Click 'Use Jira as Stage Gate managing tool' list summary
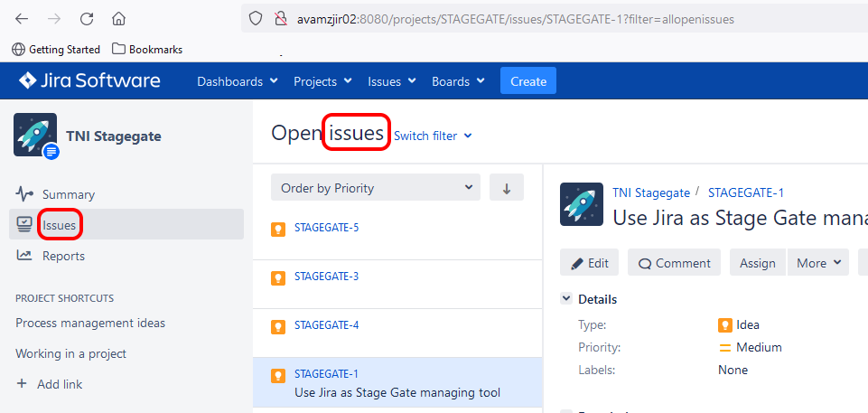 tap(397, 393)
